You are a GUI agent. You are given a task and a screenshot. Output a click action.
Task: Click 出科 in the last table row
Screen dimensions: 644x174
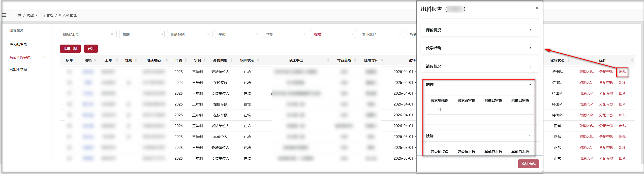pos(623,158)
